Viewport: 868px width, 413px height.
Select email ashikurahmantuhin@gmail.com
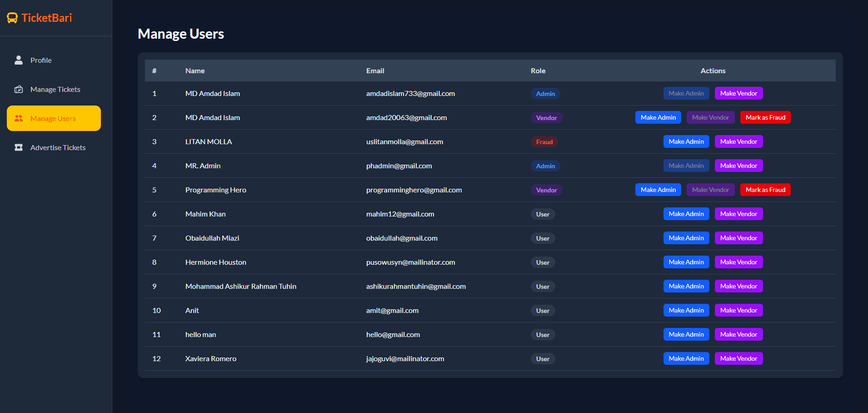click(x=416, y=286)
